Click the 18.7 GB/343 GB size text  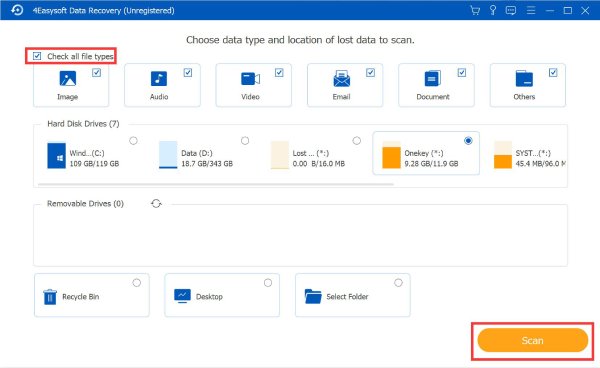click(207, 164)
